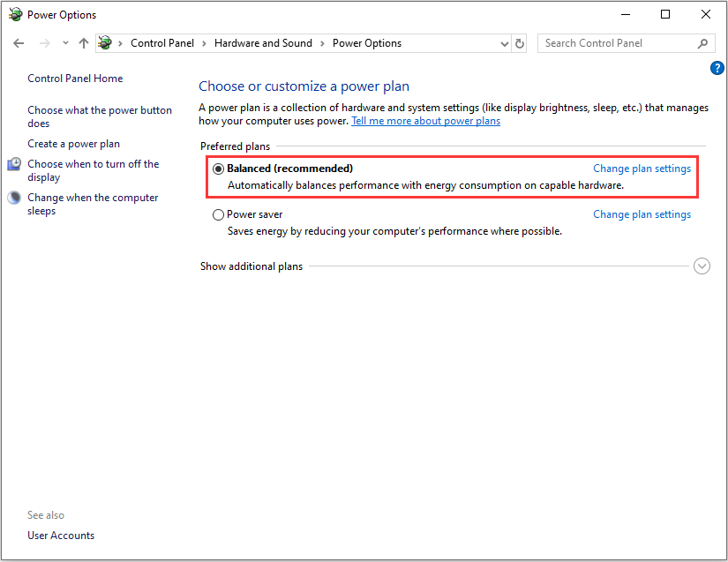The image size is (728, 562).
Task: Click the display timer icon in sidebar
Action: [14, 164]
